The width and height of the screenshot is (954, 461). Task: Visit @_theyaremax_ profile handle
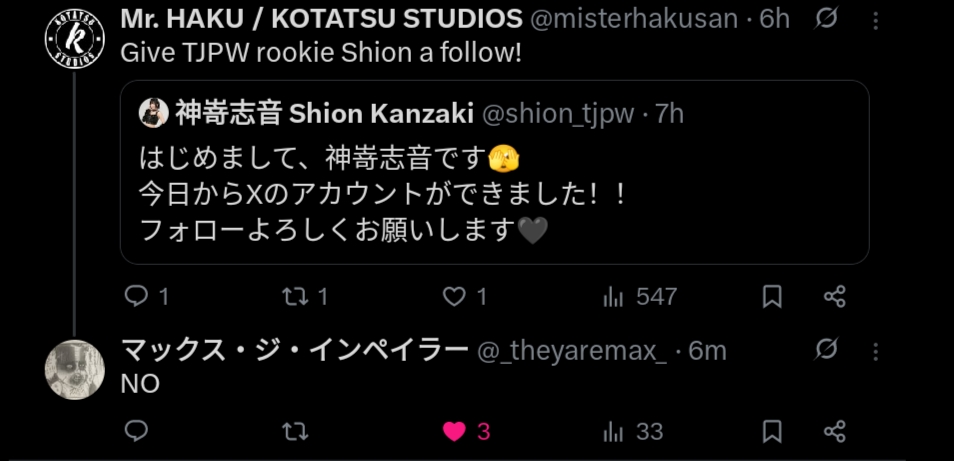click(x=571, y=351)
